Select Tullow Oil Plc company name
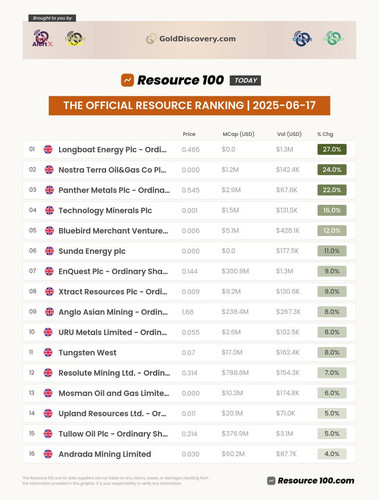The image size is (379, 500). click(113, 434)
